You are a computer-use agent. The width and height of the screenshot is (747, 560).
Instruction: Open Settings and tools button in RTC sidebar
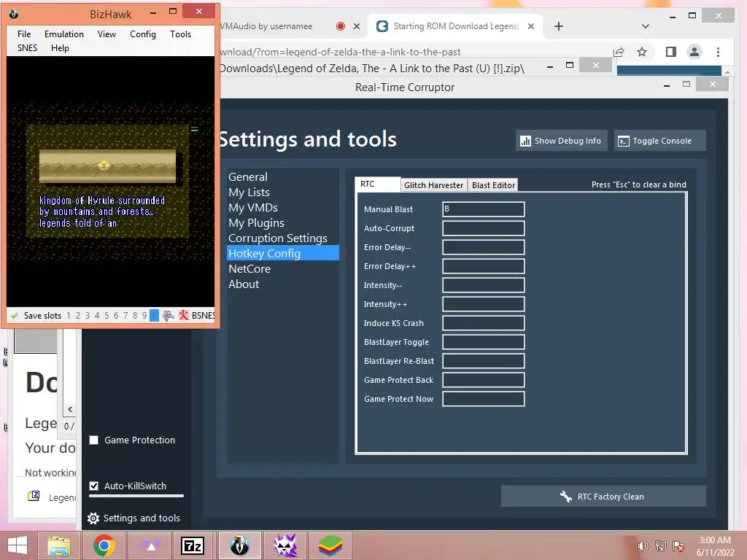(135, 518)
